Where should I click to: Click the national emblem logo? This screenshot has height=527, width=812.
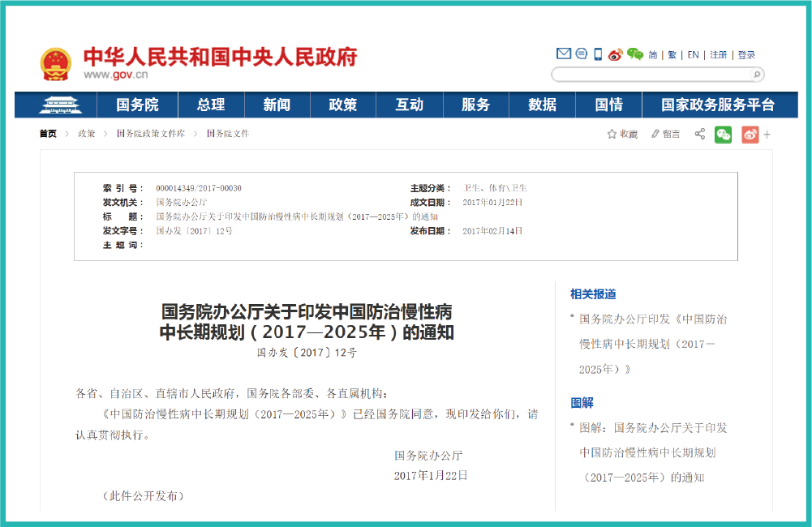click(x=56, y=64)
